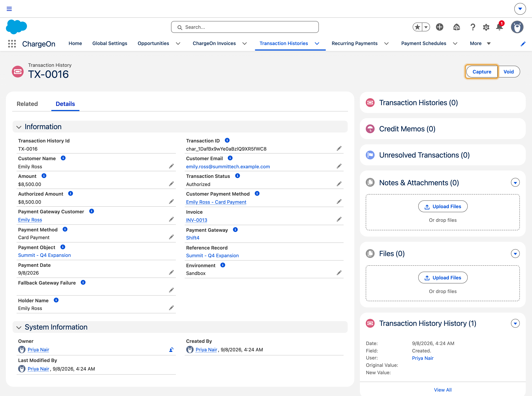The height and width of the screenshot is (396, 532).
Task: Expand the More navigation menu
Action: point(480,44)
